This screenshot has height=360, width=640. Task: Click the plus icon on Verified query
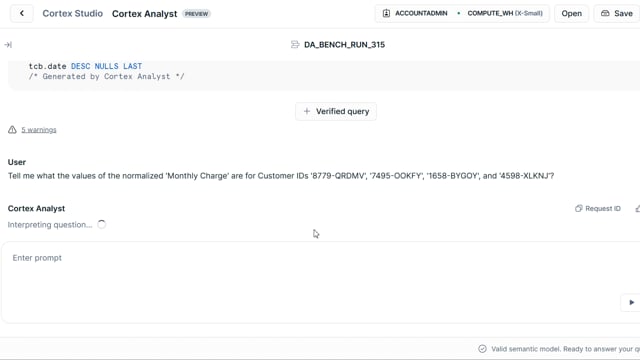click(x=307, y=111)
